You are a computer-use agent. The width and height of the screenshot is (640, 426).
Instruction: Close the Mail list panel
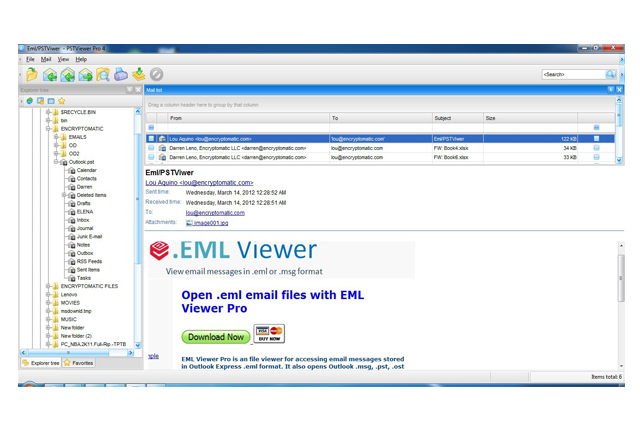619,89
